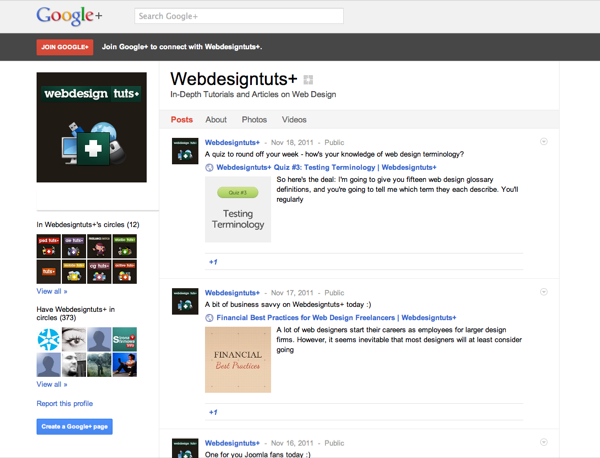
Task: Click the avatar on the Nov 16 post
Action: tap(185, 448)
